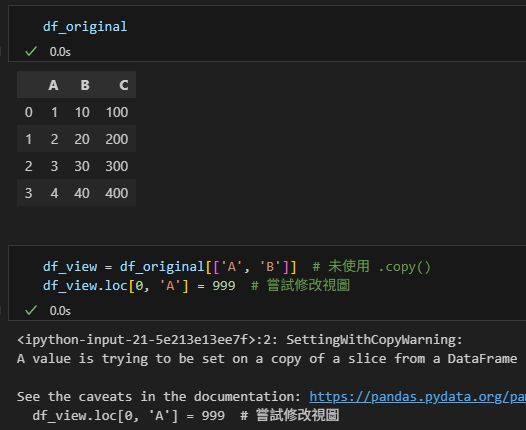
Task: Click 'See the caveats in the documentation' text
Action: tap(159, 397)
